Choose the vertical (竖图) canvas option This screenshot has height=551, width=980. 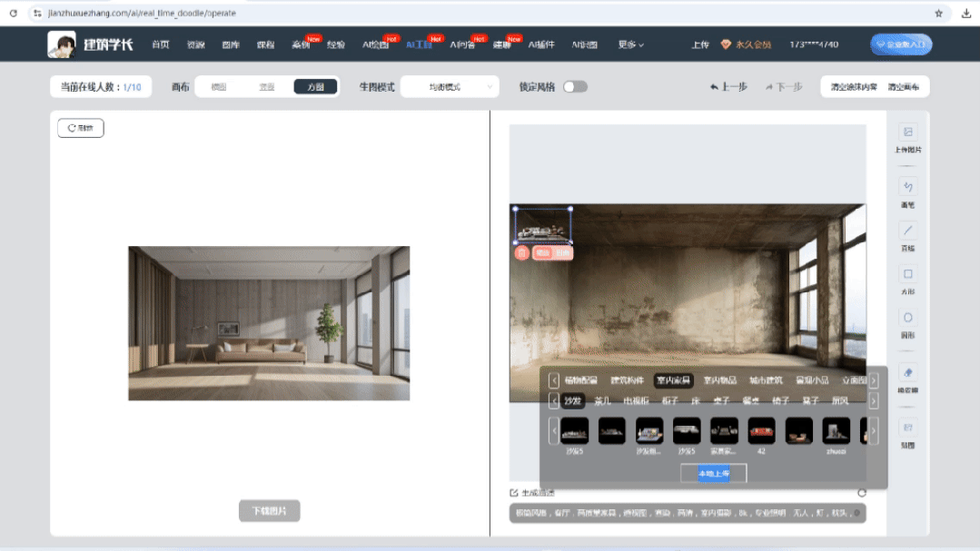(x=267, y=87)
